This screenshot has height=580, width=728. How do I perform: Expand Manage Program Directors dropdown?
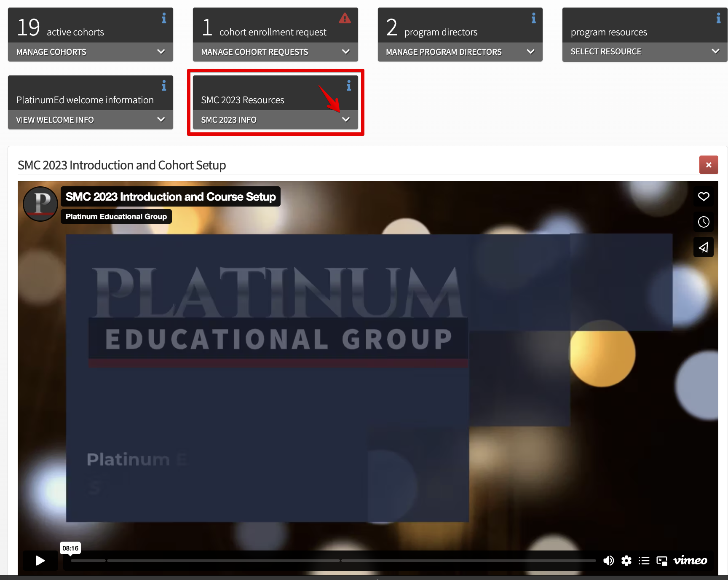click(x=460, y=52)
